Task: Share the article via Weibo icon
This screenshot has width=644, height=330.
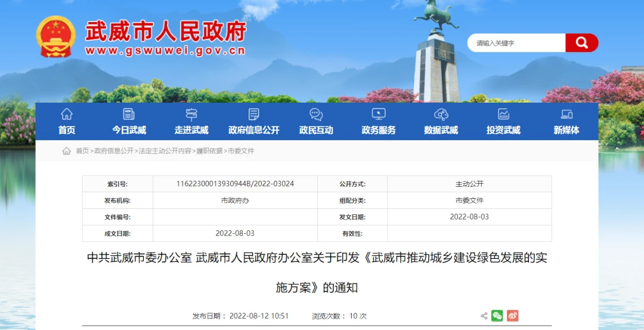Action: coord(513,316)
